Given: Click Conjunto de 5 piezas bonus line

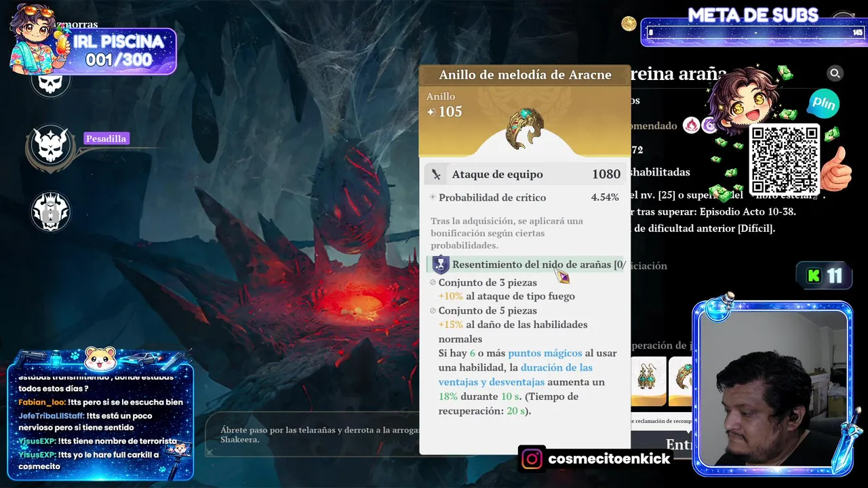Looking at the screenshot, I should [488, 310].
